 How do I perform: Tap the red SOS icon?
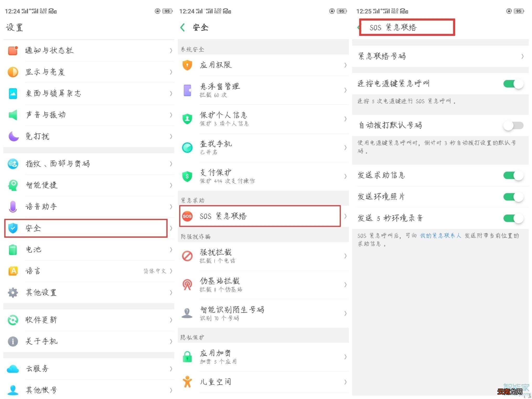187,216
